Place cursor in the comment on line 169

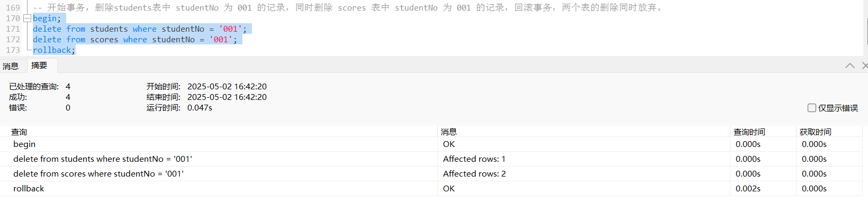348,8
